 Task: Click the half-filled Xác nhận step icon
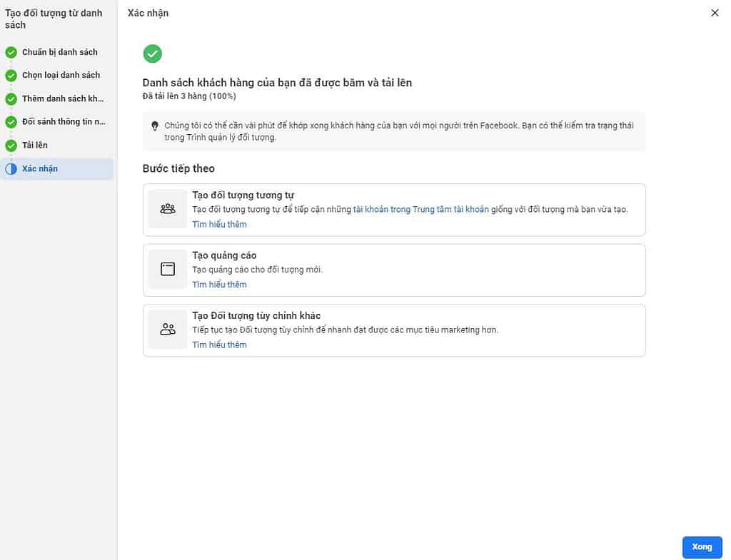pyautogui.click(x=11, y=169)
